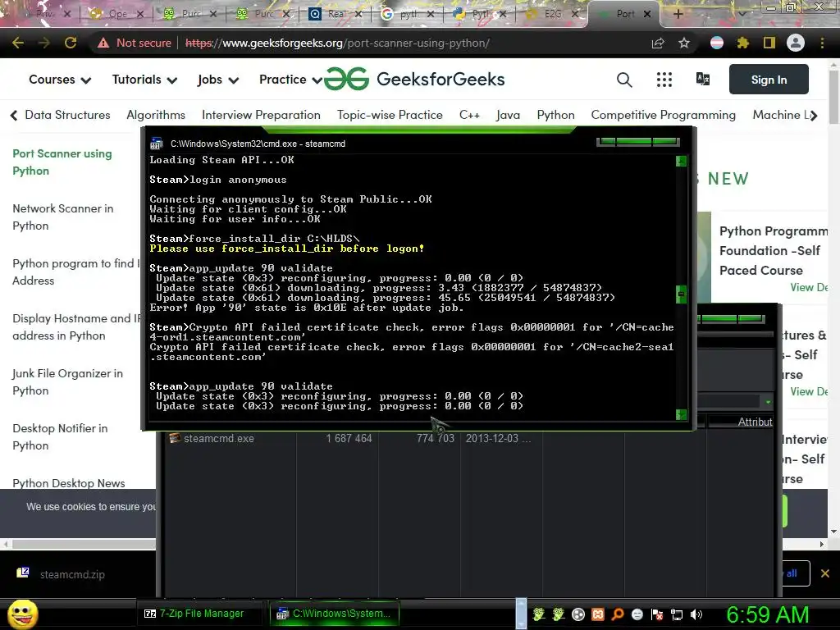Open Topic-wise Practice topic
840x630 pixels.
(390, 115)
